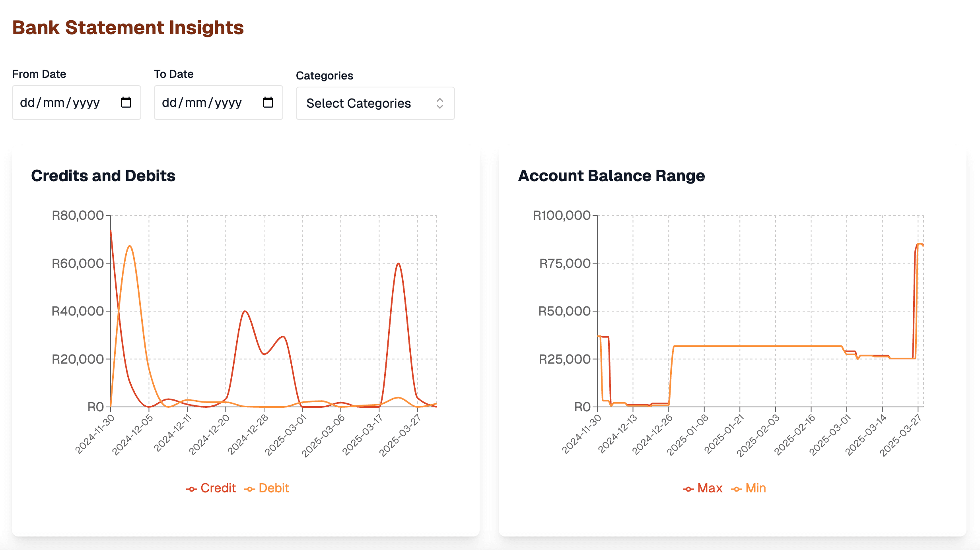Open the Select Categories dropdown

coord(375,103)
